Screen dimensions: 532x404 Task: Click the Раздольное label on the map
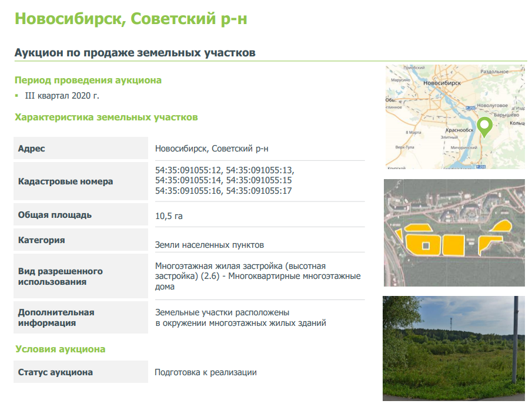tap(494, 71)
